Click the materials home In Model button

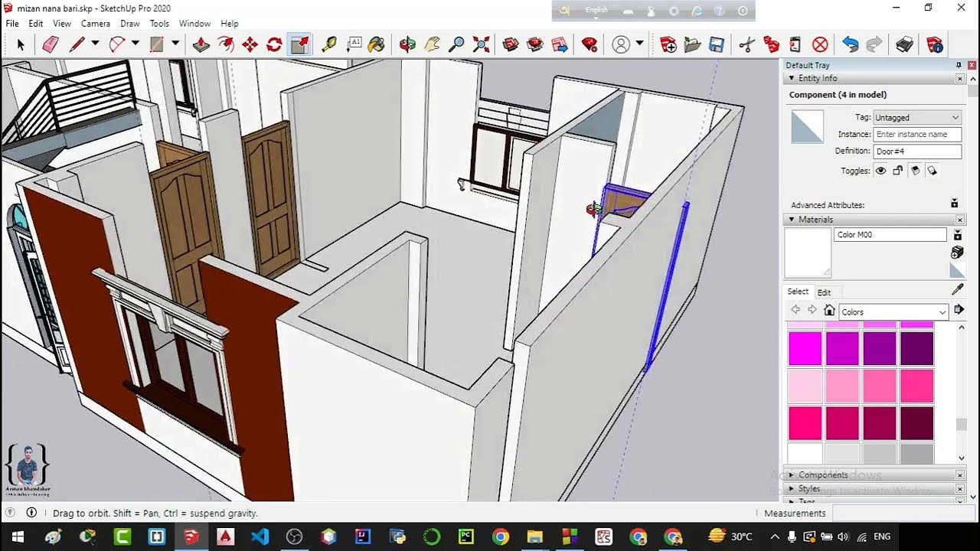tap(829, 311)
